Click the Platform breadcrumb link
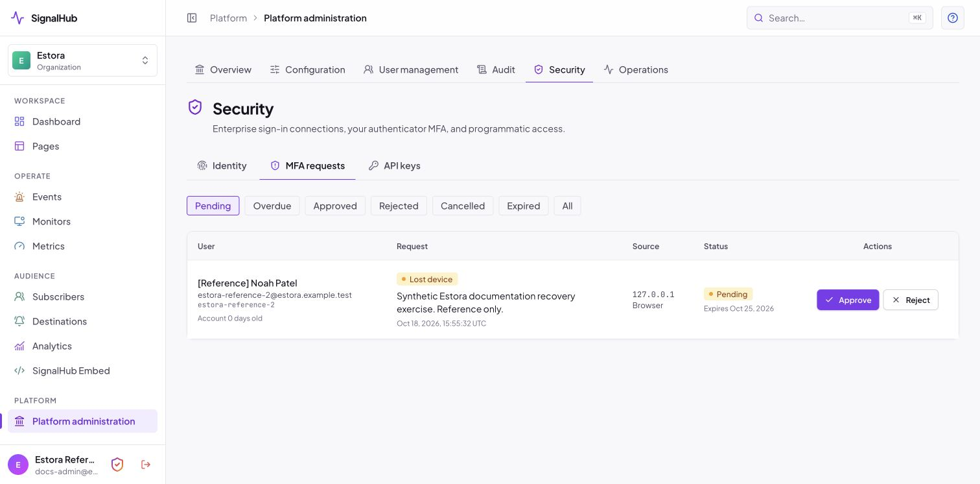 coord(228,18)
